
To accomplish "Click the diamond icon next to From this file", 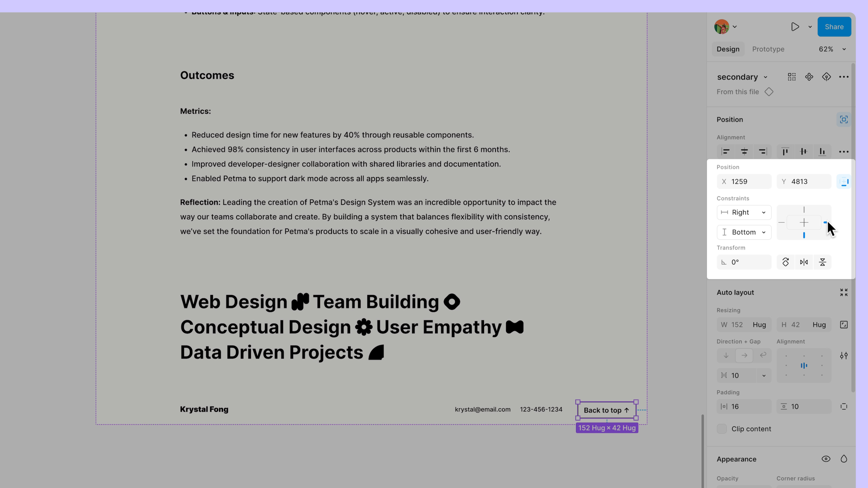I will click(769, 92).
